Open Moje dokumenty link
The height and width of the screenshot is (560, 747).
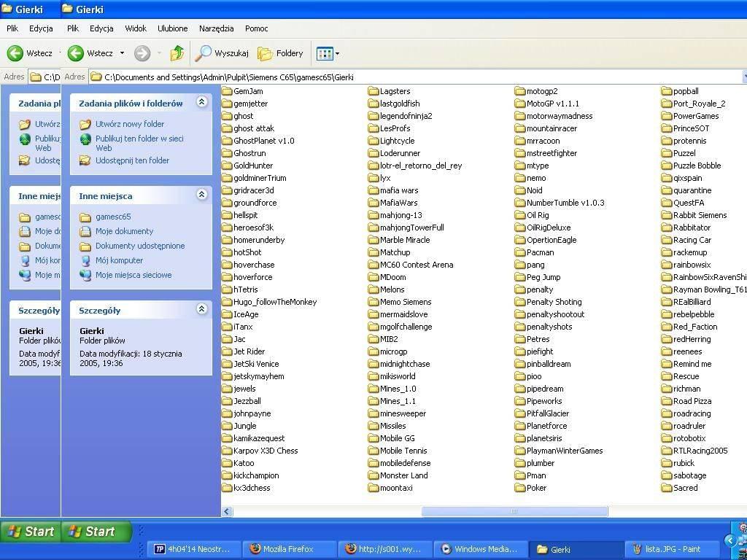(x=124, y=231)
